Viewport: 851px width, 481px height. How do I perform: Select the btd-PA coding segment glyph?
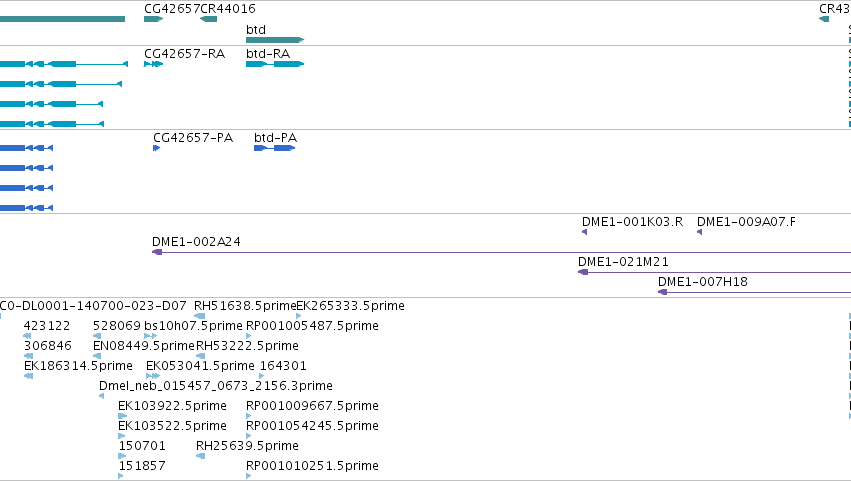(x=275, y=148)
